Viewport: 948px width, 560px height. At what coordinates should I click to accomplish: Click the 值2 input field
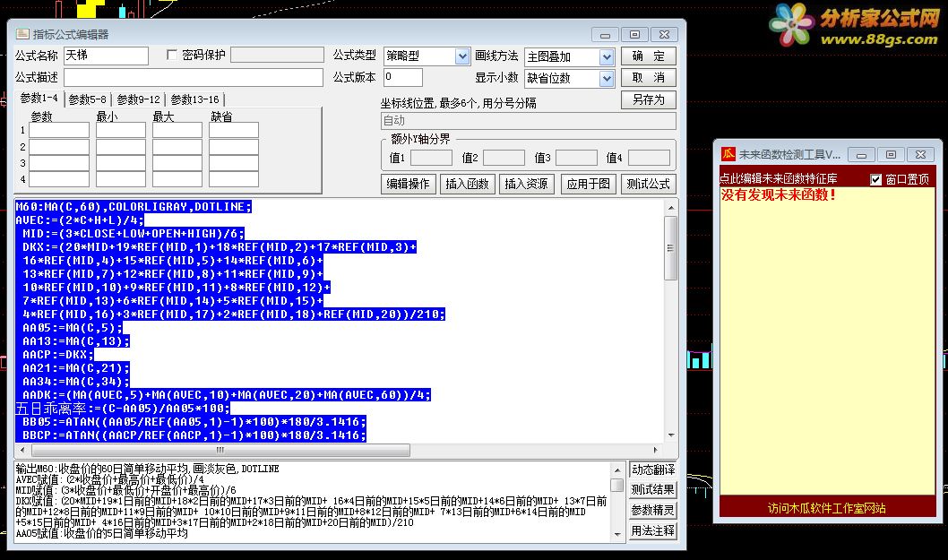pos(504,158)
